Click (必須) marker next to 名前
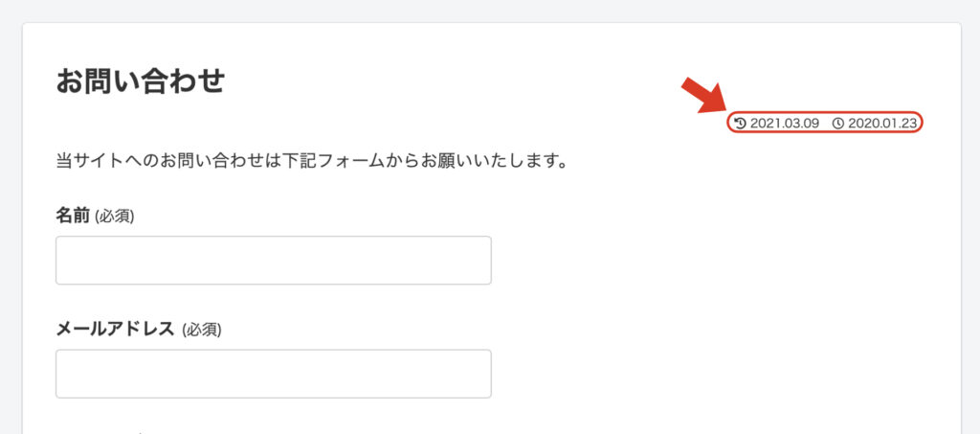 click(114, 217)
